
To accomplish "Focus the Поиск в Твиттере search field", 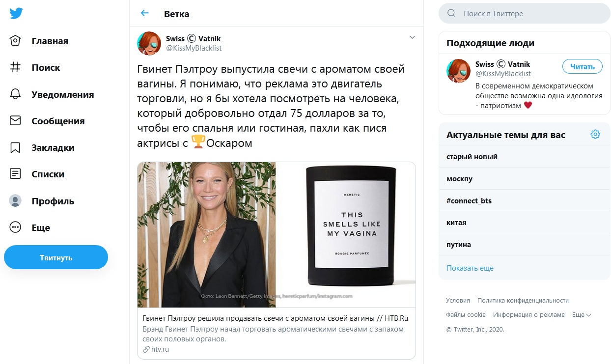I will 524,13.
